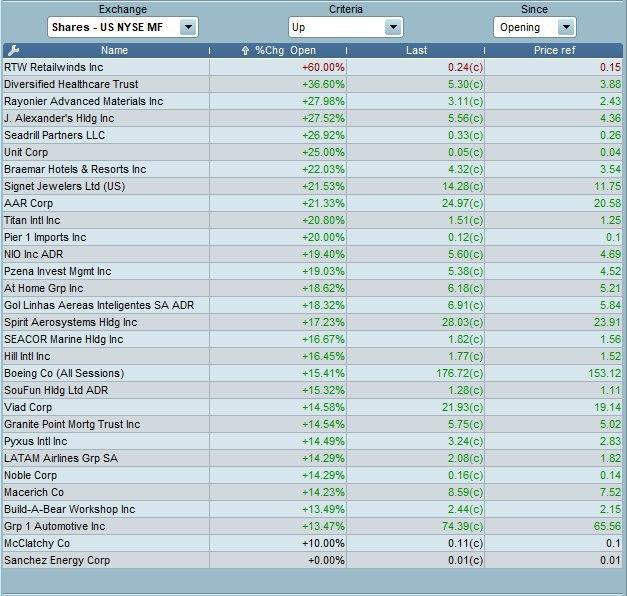Select Signet Jewelers Ltd (US)

click(65, 186)
